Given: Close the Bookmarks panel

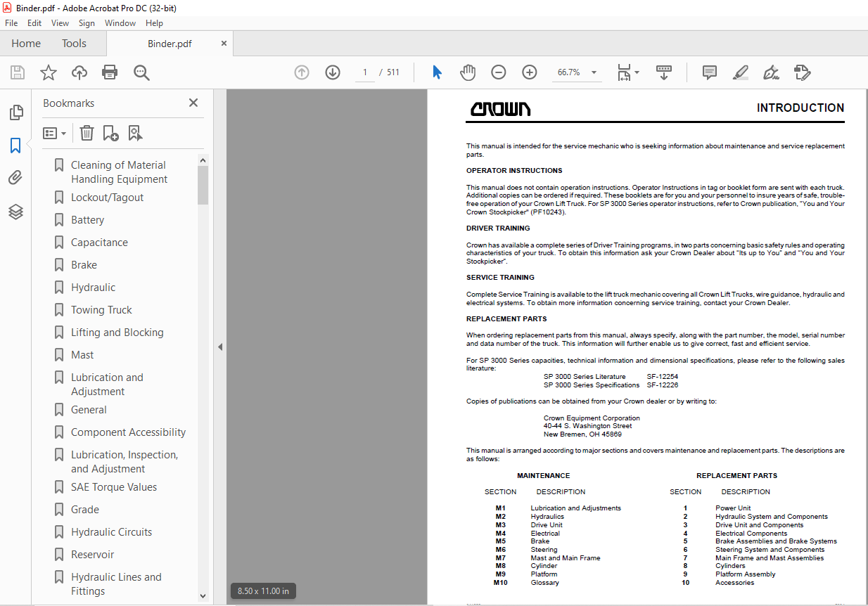Looking at the screenshot, I should [193, 103].
